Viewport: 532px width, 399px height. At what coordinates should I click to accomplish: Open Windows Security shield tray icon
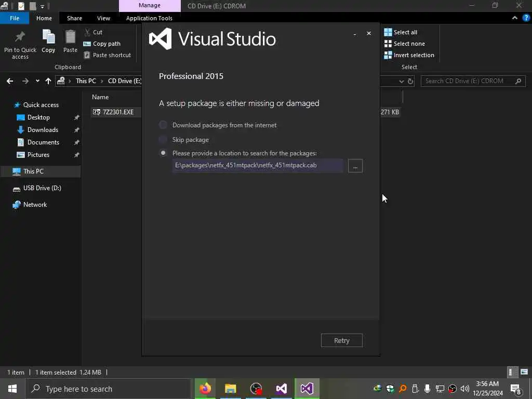(x=390, y=389)
